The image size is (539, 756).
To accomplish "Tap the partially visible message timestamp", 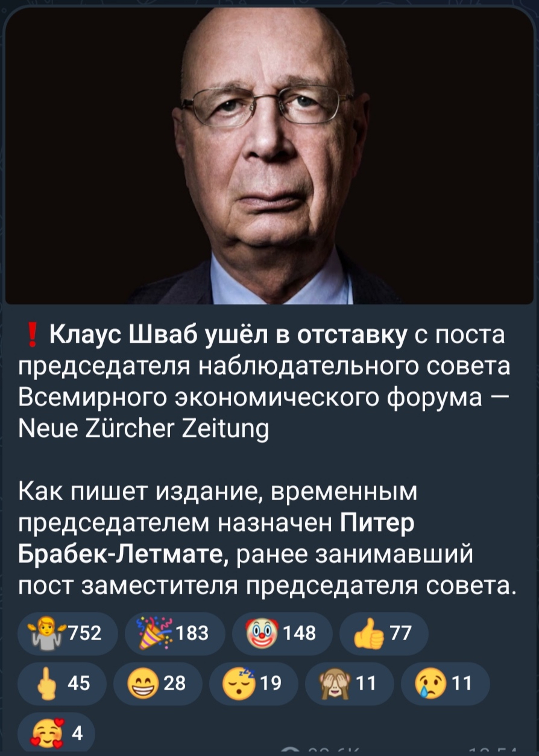I will (x=491, y=752).
